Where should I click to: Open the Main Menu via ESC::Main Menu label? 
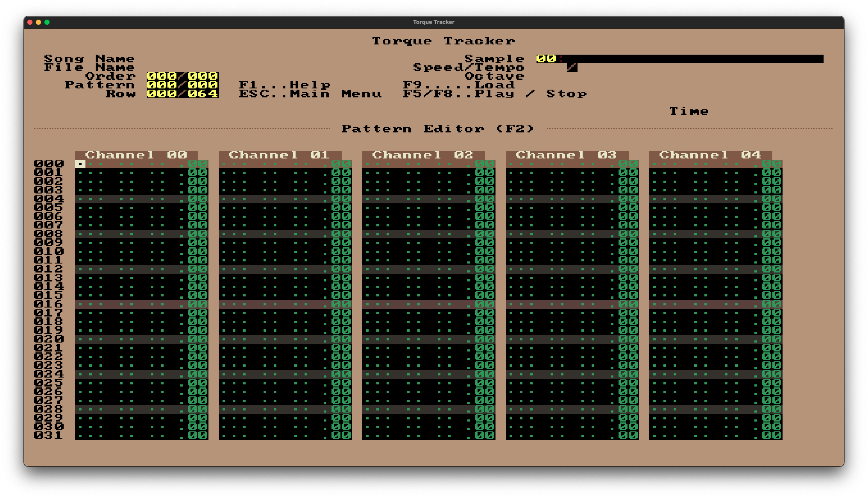tap(311, 94)
